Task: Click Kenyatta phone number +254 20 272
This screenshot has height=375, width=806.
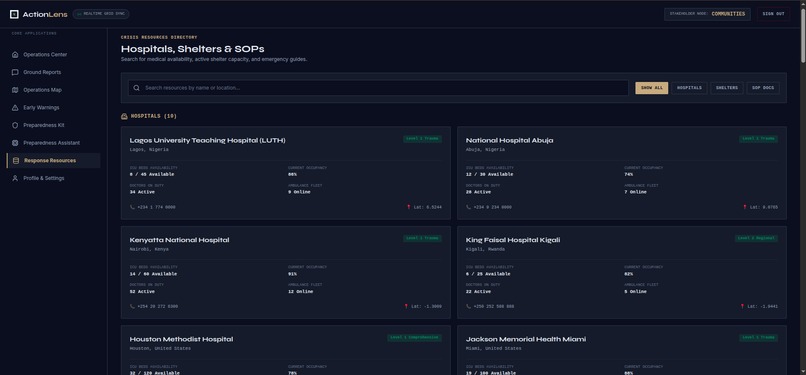Action: click(x=158, y=306)
